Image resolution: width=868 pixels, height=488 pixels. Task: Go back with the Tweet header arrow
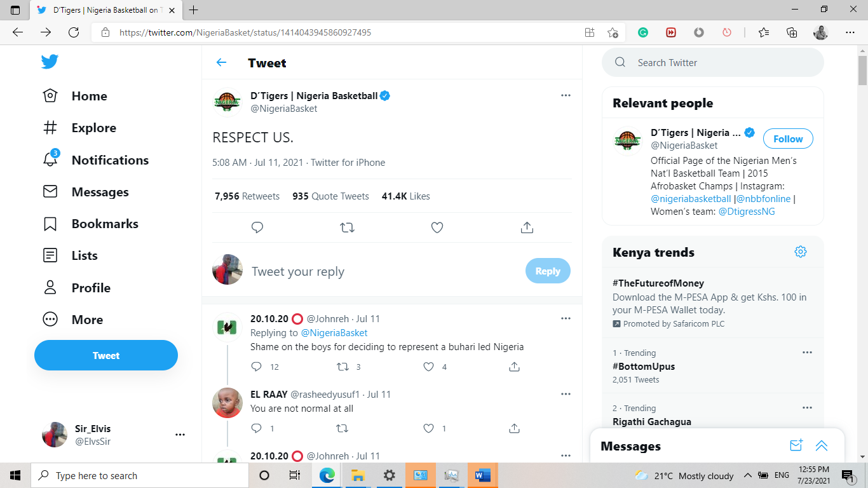(x=221, y=62)
